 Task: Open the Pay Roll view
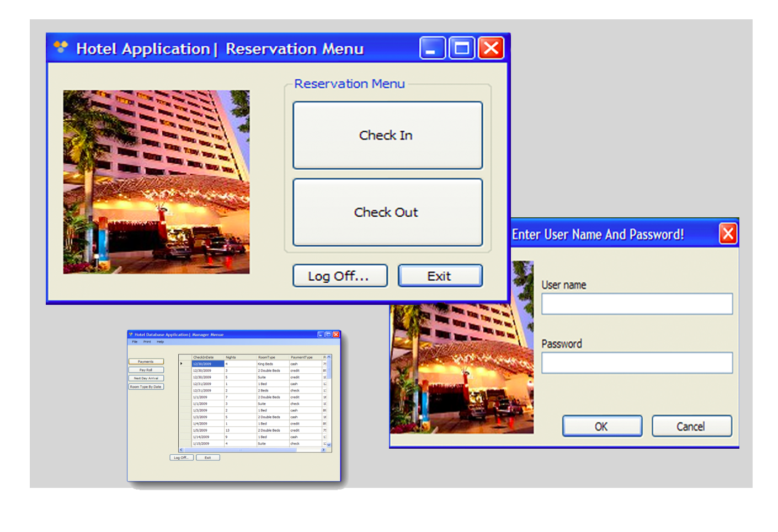point(146,369)
